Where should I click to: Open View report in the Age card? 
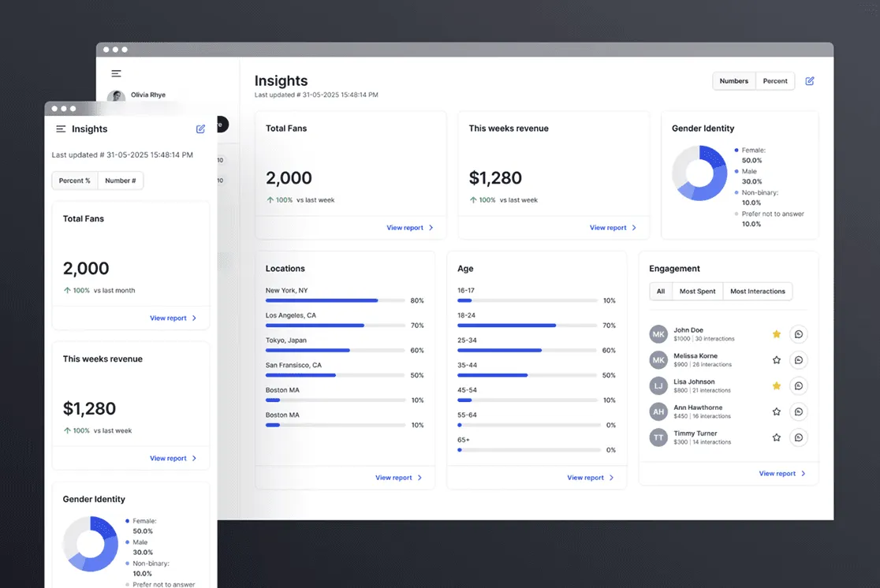(591, 478)
